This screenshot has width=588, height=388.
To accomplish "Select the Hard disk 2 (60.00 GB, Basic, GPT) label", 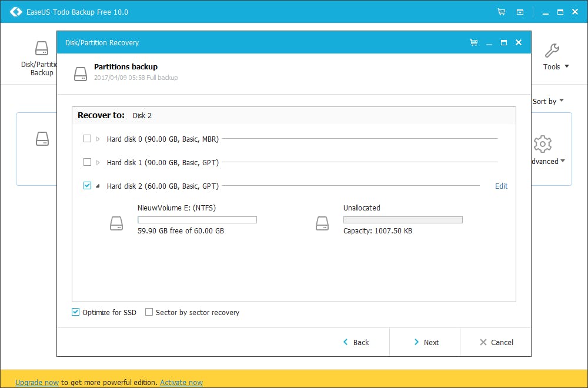I will 163,186.
